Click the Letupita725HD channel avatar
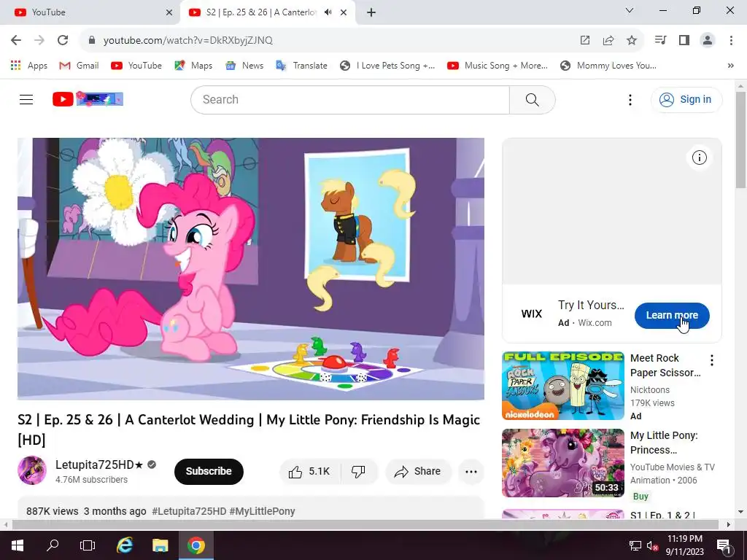 tap(32, 470)
